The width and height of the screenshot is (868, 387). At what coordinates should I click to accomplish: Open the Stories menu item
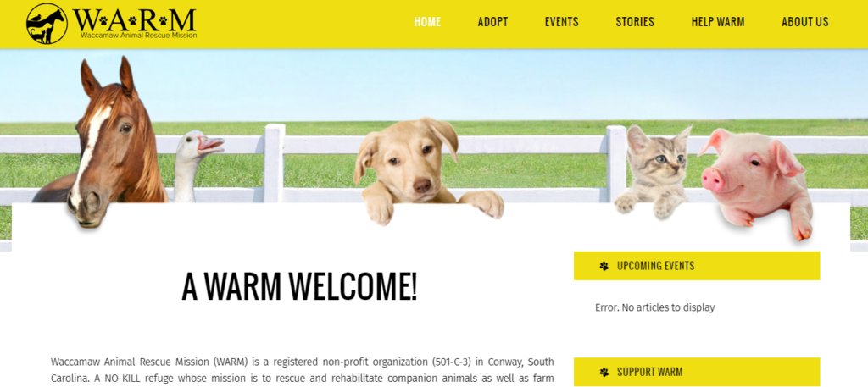[x=635, y=22]
